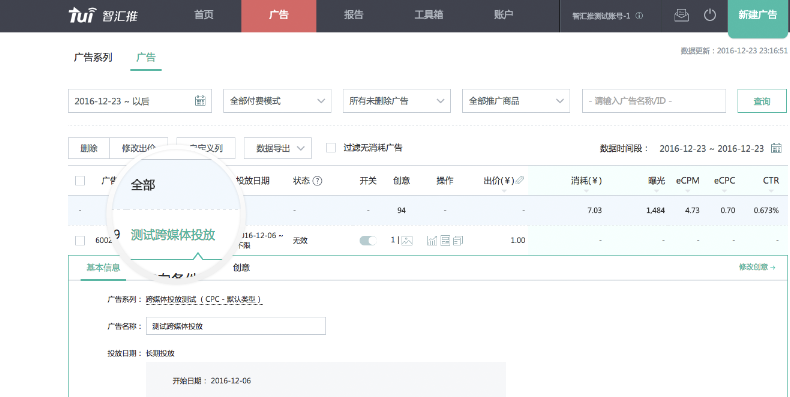Image resolution: width=790 pixels, height=397 pixels.
Task: Open the 全部付费模式 dropdown
Action: (277, 101)
